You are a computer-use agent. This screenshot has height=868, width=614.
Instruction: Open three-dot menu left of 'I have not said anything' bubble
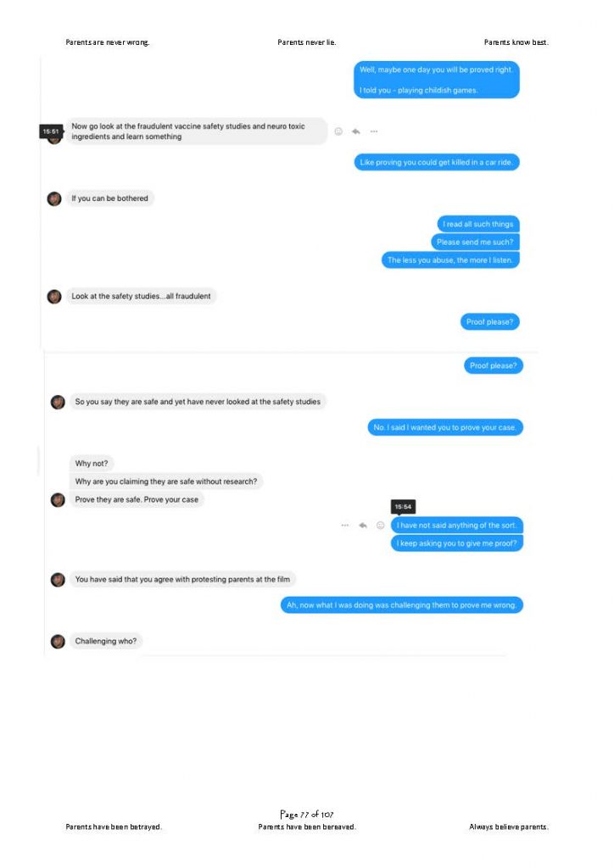tap(345, 525)
